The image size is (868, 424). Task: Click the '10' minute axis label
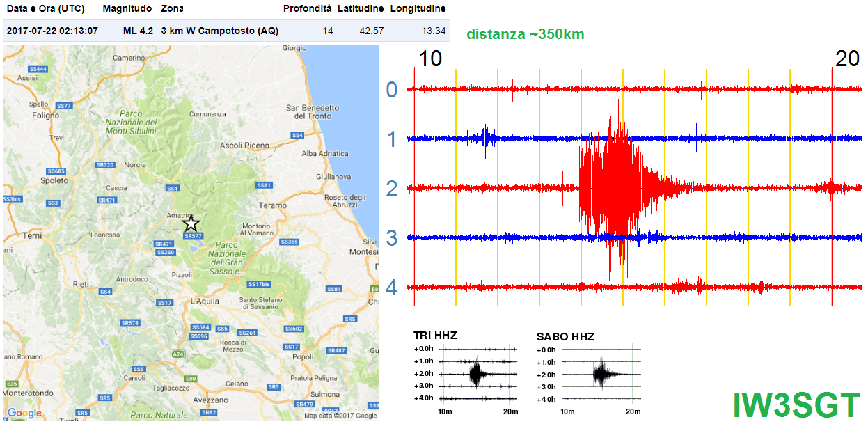pos(431,59)
